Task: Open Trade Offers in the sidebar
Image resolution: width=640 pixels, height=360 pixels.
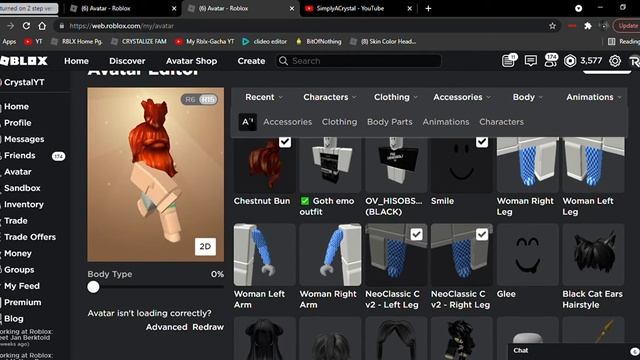Action: click(x=29, y=237)
